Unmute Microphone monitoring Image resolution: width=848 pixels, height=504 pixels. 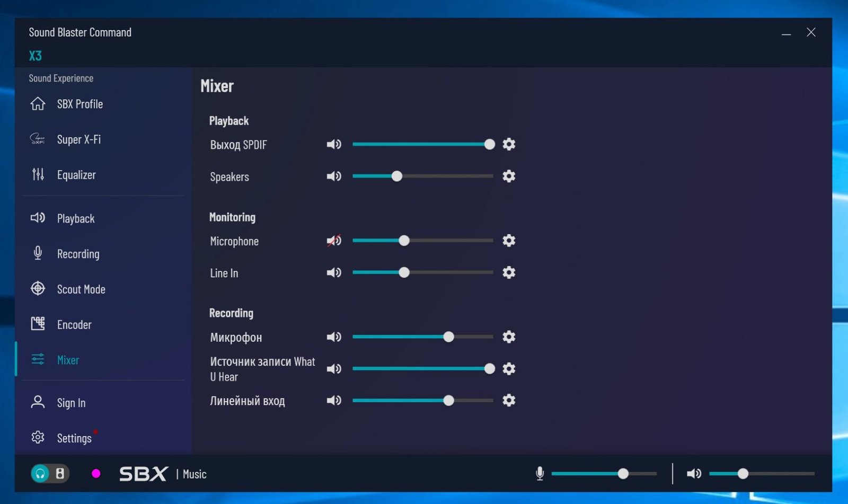pos(334,241)
